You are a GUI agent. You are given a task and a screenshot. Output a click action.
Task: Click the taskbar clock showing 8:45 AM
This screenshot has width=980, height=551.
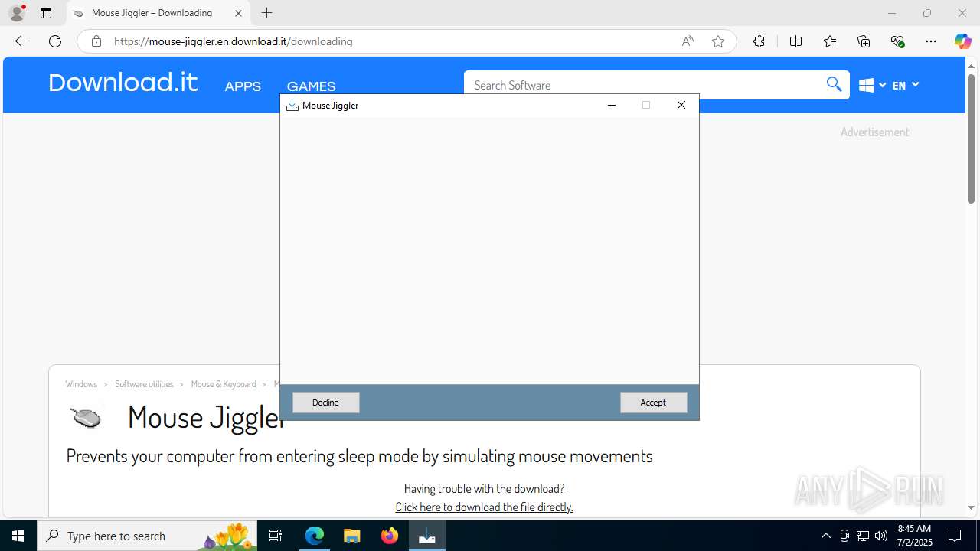pyautogui.click(x=914, y=536)
